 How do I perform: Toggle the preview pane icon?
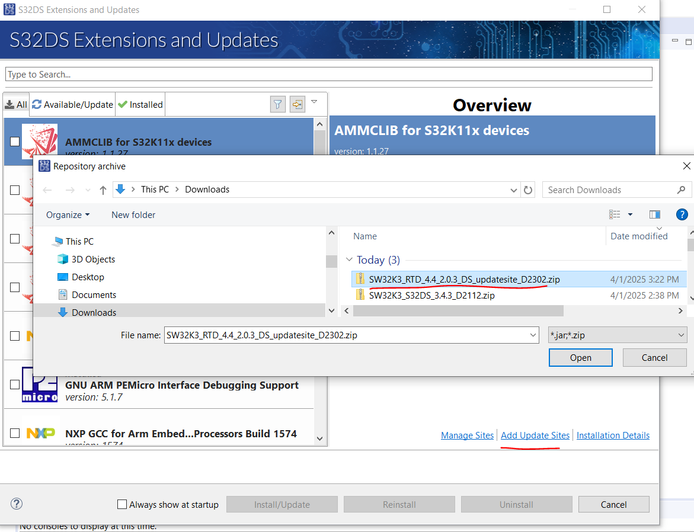pos(655,215)
